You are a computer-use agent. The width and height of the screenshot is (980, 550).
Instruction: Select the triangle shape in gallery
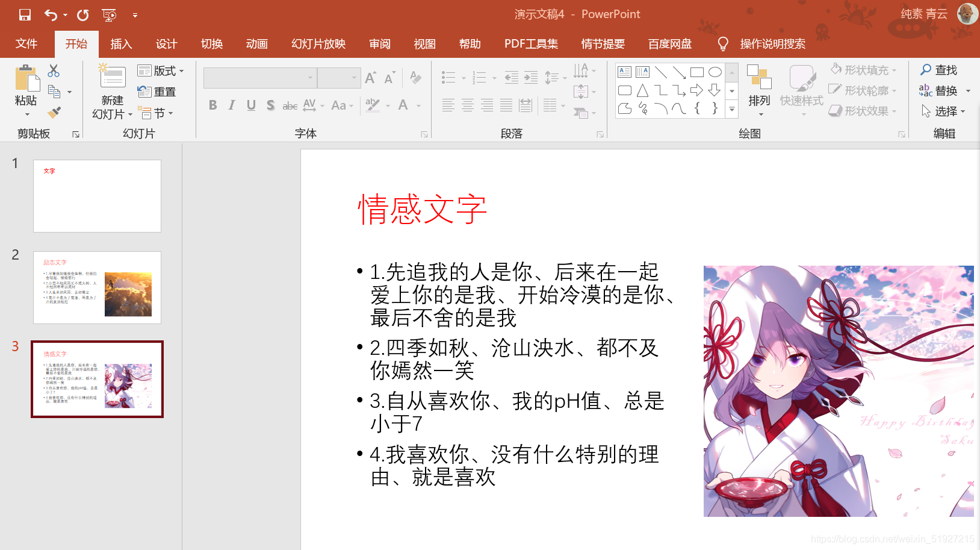click(x=643, y=90)
